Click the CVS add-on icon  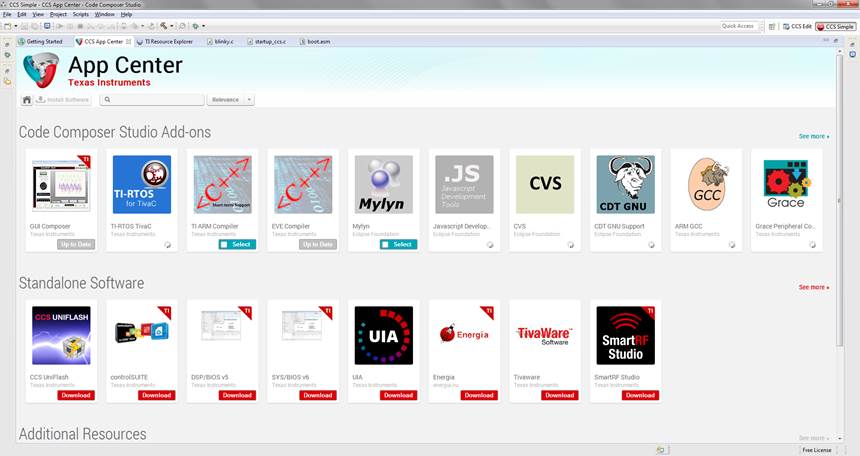(545, 184)
